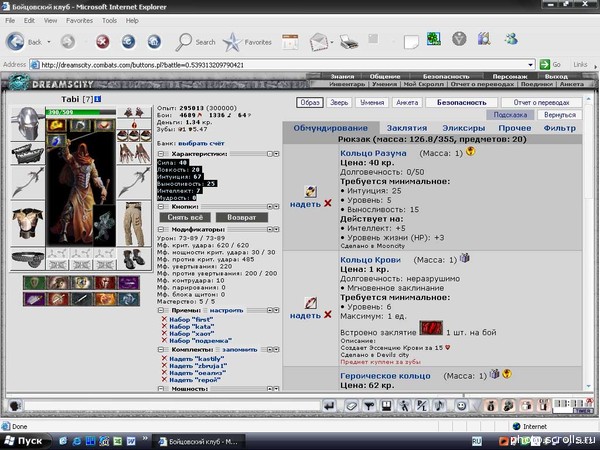
Task: Click the Зверь button
Action: tap(339, 103)
